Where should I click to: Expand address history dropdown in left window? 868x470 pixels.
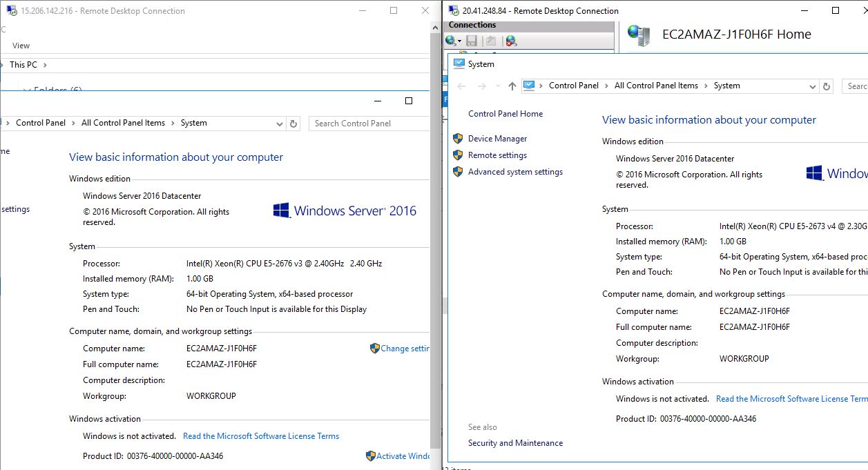coord(279,124)
